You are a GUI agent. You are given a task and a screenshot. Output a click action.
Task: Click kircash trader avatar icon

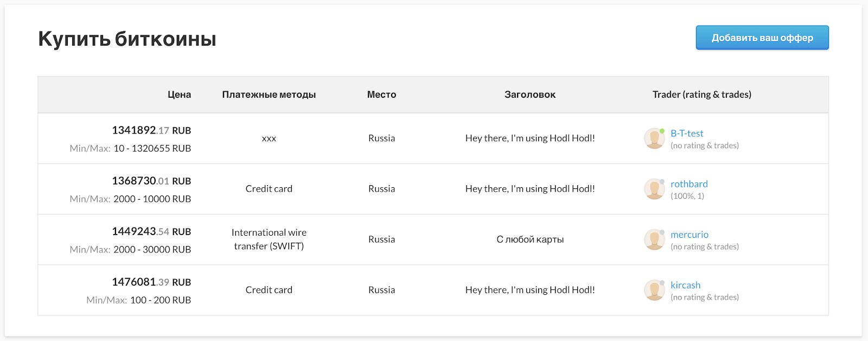click(654, 290)
